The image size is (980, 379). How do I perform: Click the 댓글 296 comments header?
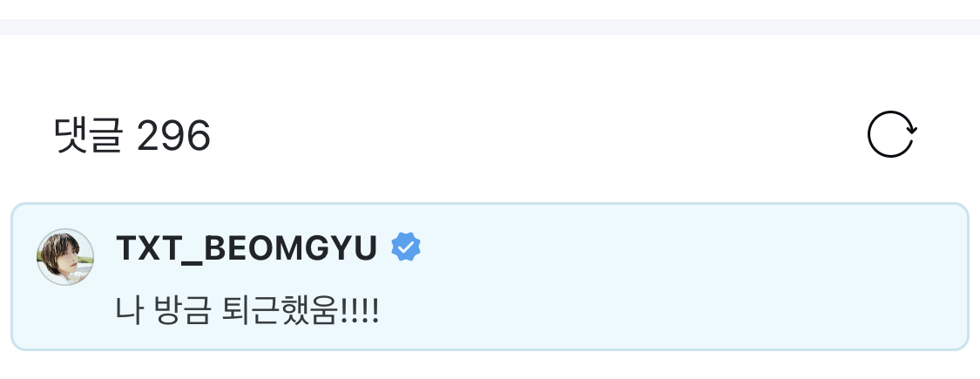[x=132, y=136]
